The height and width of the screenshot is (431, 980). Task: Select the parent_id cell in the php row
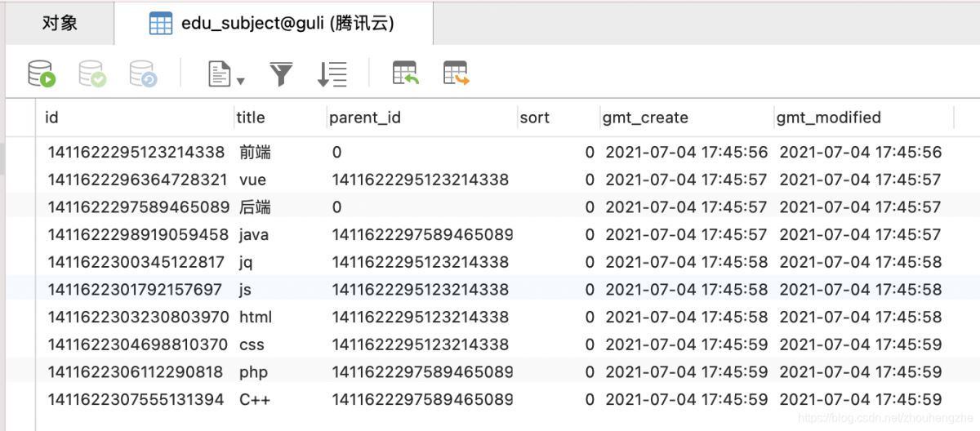(x=422, y=372)
